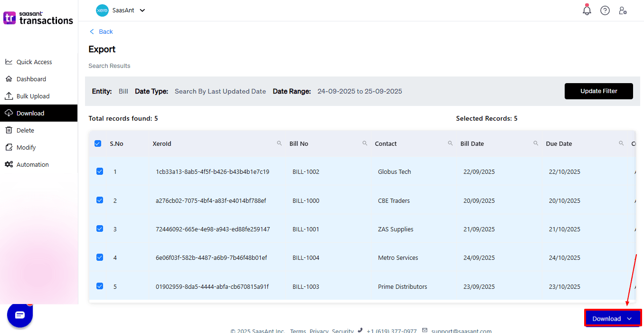Image resolution: width=644 pixels, height=333 pixels.
Task: Open the chat support bubble
Action: tap(19, 315)
